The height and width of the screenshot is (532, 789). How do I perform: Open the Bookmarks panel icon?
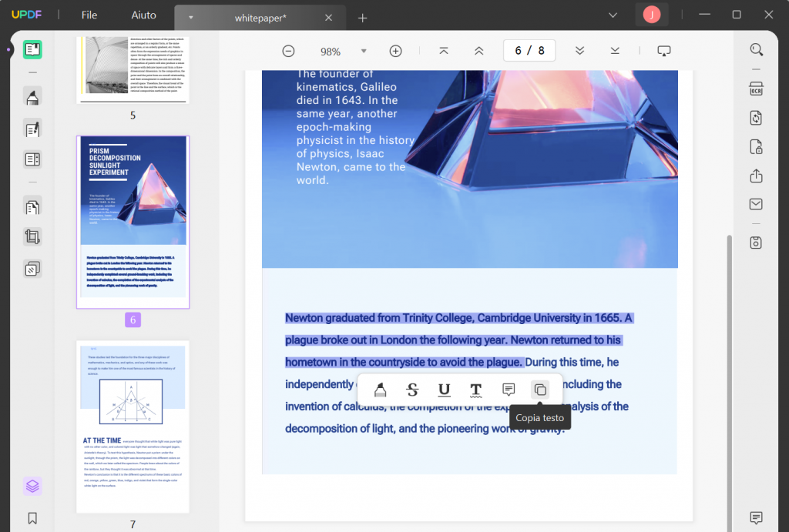(x=32, y=518)
